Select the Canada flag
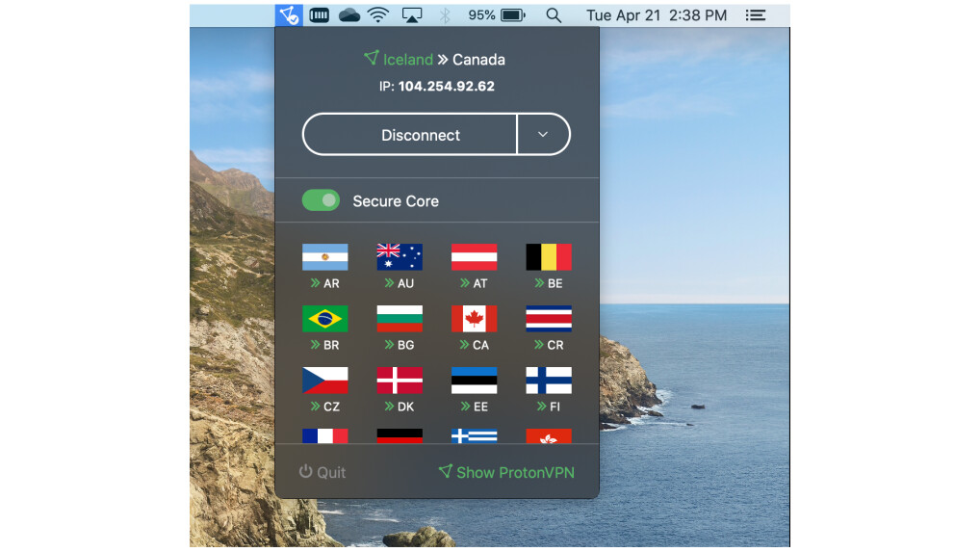This screenshot has height=552, width=980. (x=475, y=319)
